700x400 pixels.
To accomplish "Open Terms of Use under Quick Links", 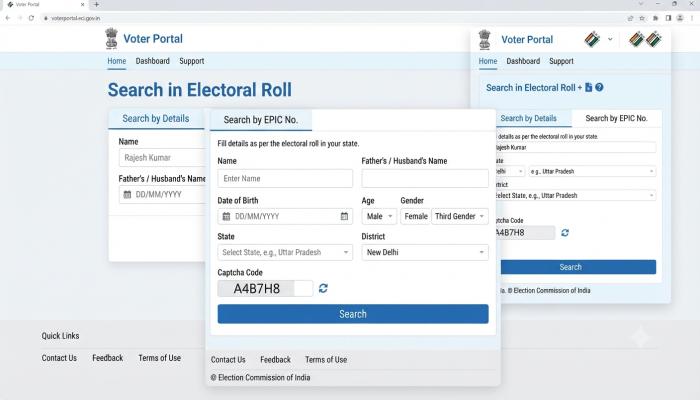I will [159, 358].
